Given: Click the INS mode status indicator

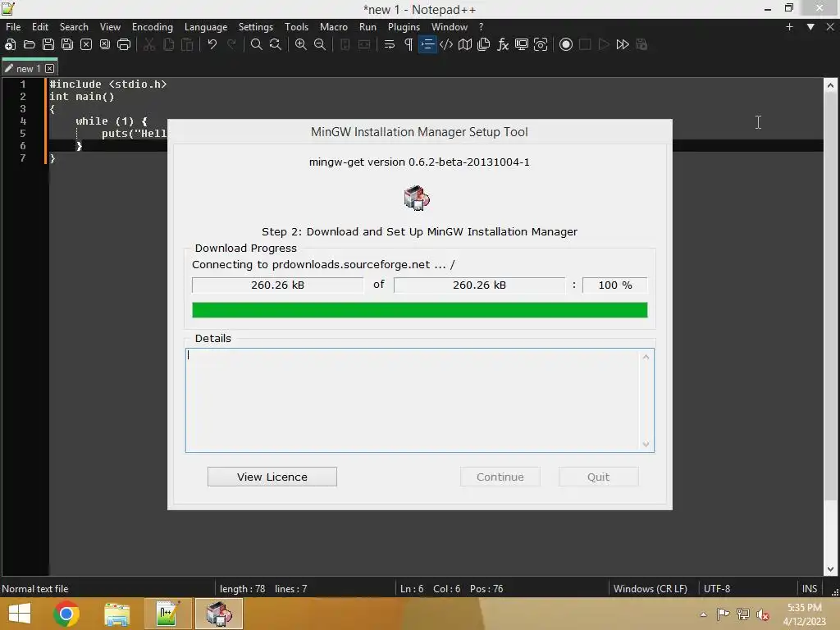Looking at the screenshot, I should [810, 589].
